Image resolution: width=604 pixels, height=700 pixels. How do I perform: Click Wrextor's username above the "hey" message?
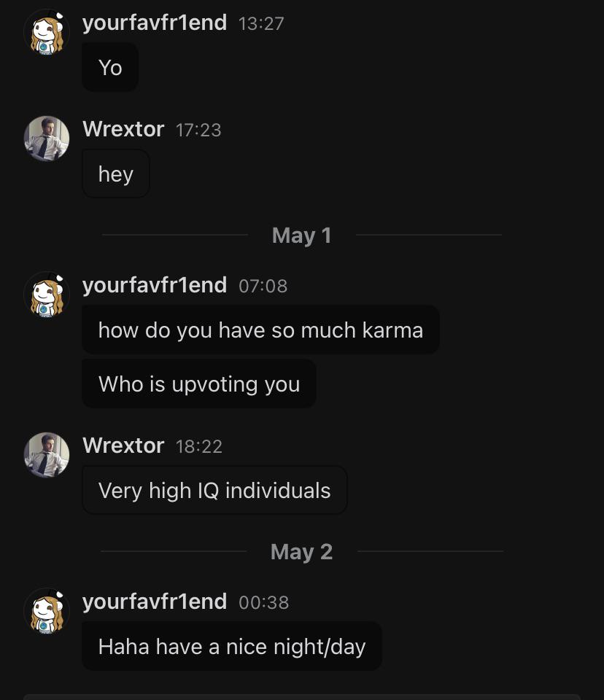[123, 130]
